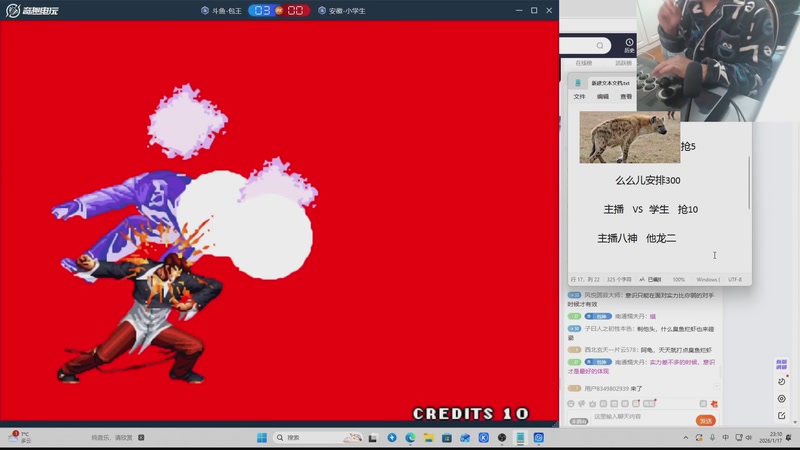Screen dimensions: 800x450
Task: Click the Notepad vertical scrollbar
Action: (749, 183)
